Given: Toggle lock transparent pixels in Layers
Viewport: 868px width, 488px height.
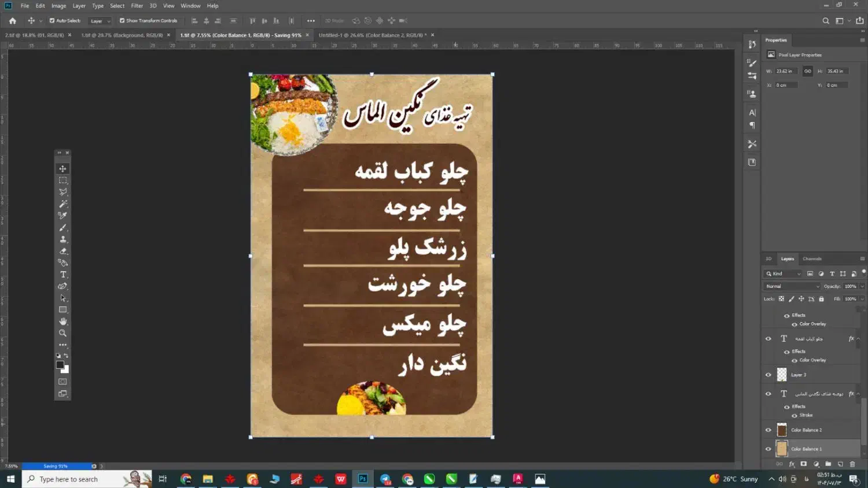Looking at the screenshot, I should pos(781,299).
